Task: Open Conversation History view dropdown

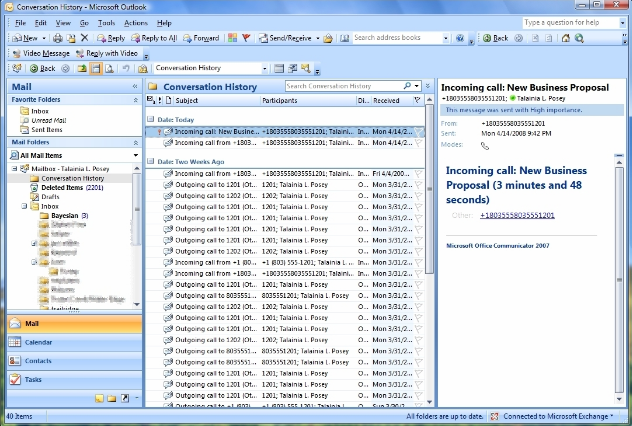Action: click(264, 69)
